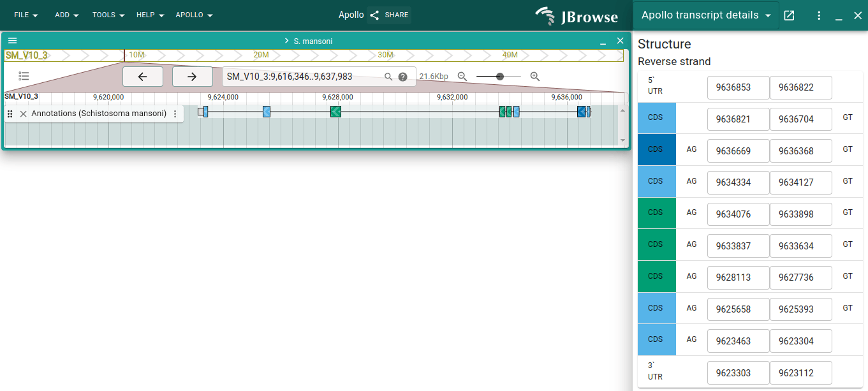Open the track selector list icon

click(x=24, y=76)
